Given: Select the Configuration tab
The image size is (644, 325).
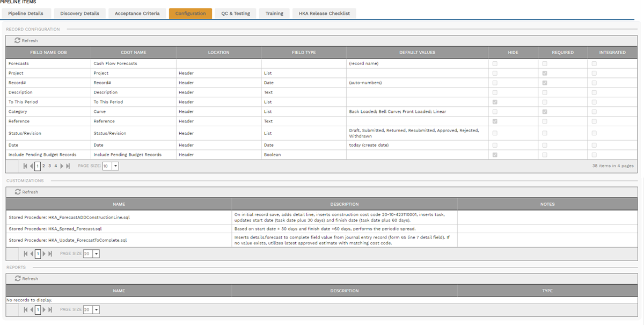Looking at the screenshot, I should click(x=191, y=13).
